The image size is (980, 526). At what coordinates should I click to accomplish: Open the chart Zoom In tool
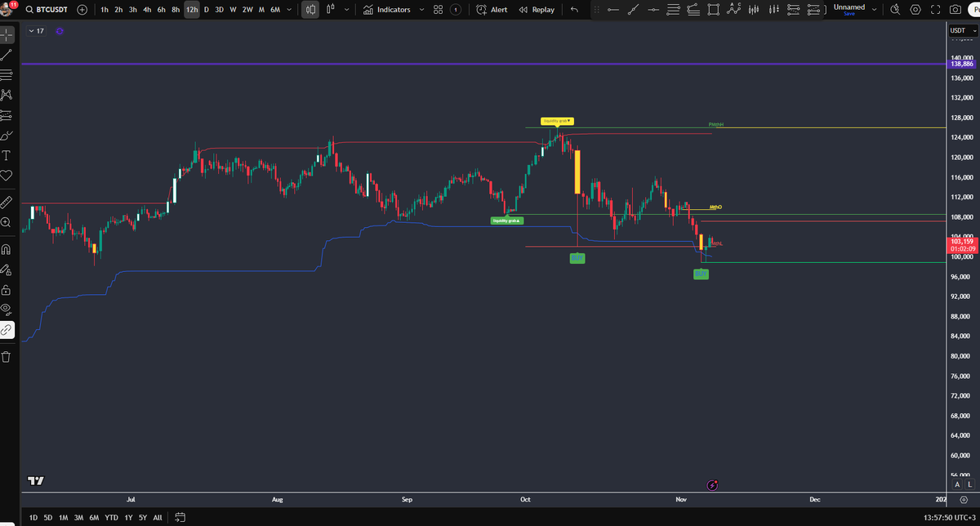tap(7, 221)
